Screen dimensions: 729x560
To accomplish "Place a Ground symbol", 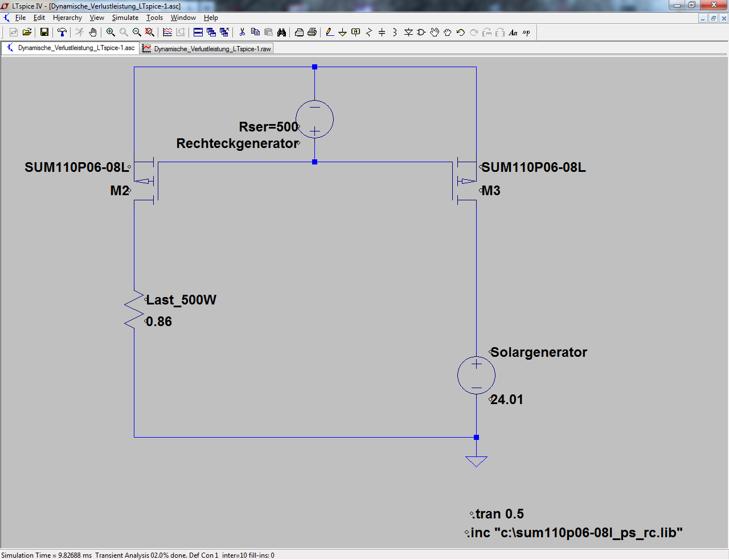I will tap(343, 32).
